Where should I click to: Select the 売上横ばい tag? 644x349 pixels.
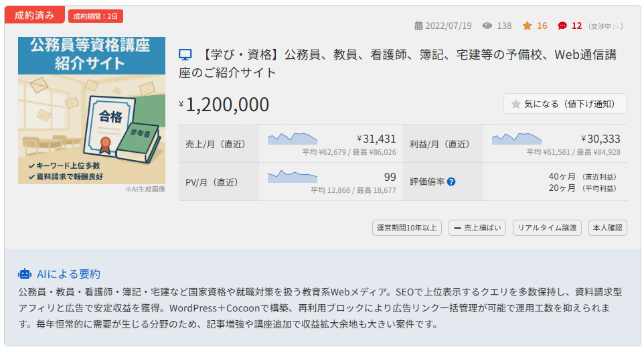tap(477, 228)
